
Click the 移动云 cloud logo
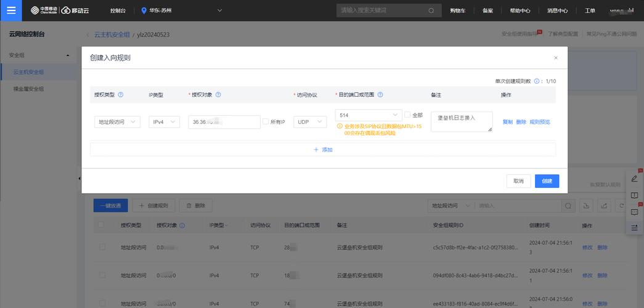74,10
